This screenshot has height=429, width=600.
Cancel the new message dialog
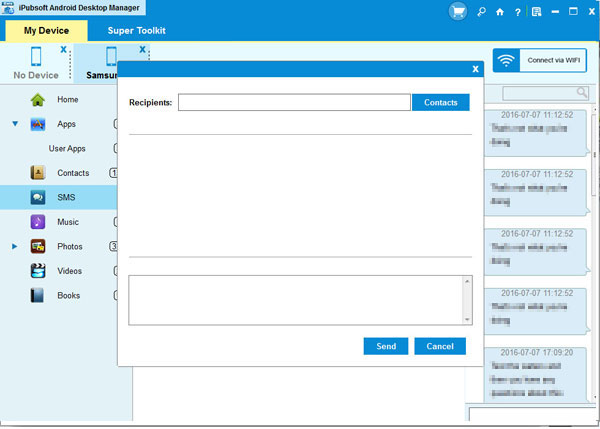click(x=440, y=346)
